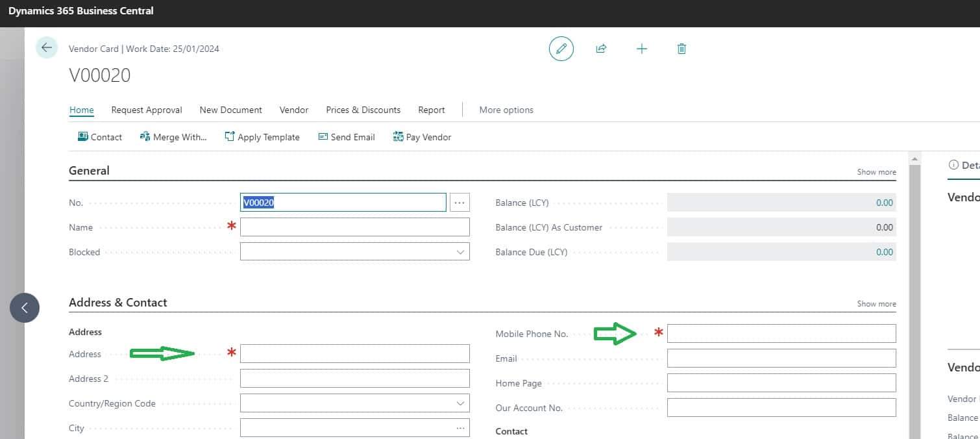Switch to the Home tab
This screenshot has height=439, width=980.
[82, 110]
